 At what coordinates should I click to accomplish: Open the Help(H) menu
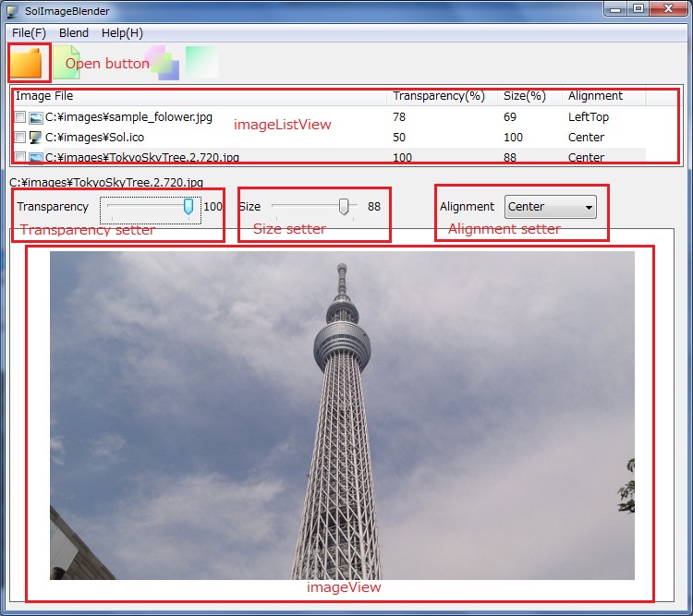[122, 33]
